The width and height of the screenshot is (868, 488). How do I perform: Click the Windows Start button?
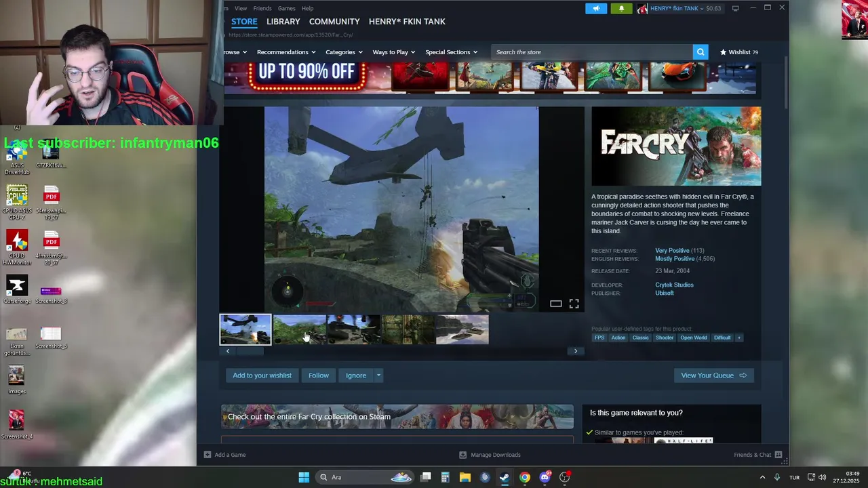pos(304,477)
